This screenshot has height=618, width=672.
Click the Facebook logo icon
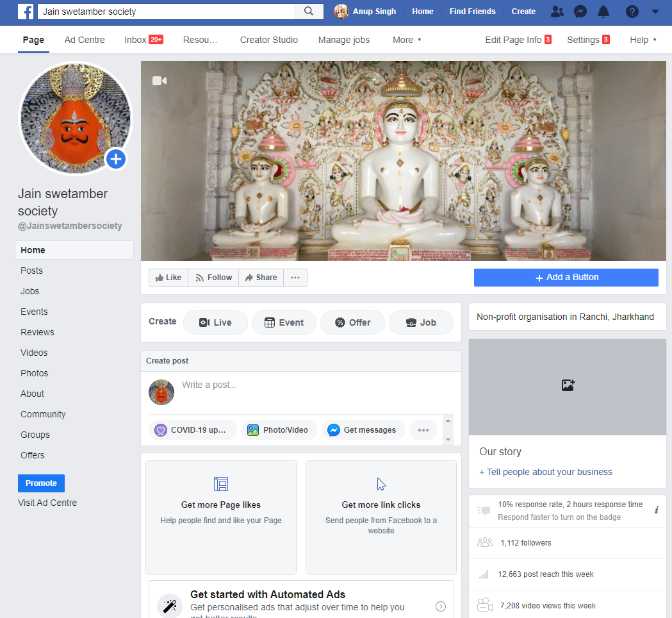26,12
